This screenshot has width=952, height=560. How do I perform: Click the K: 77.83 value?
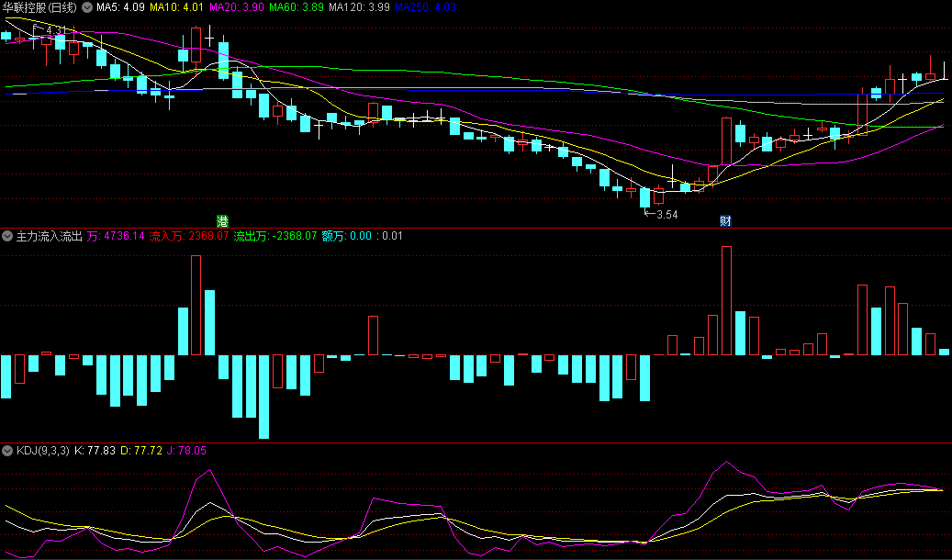pos(95,451)
